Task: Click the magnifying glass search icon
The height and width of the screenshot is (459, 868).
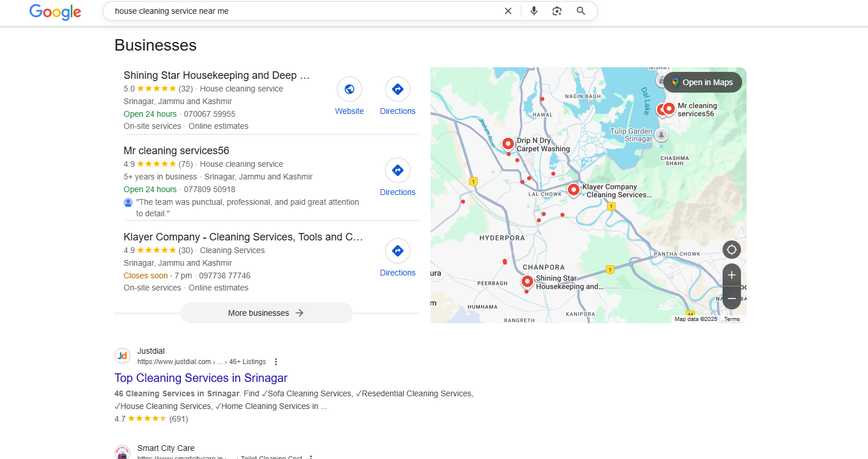Action: click(581, 11)
